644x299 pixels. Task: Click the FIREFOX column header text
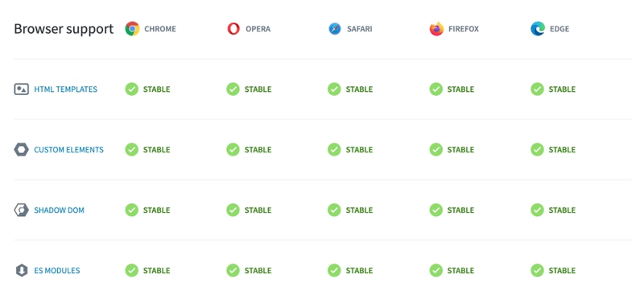464,29
